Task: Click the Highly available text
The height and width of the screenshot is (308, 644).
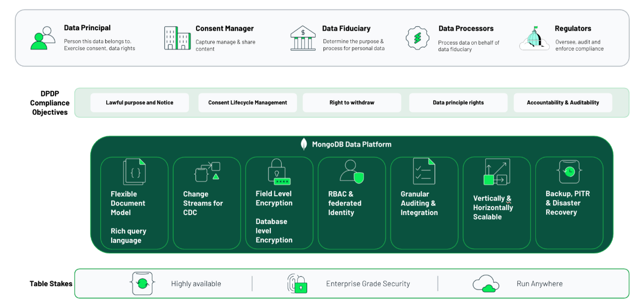Action: tap(196, 284)
